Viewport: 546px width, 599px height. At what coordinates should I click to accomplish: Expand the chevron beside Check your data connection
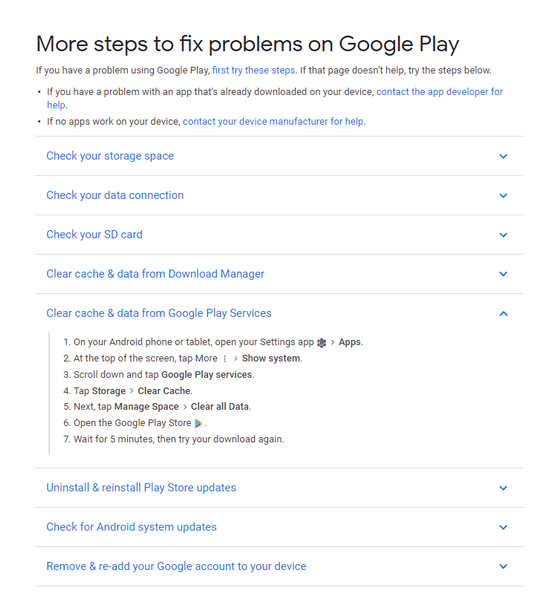pyautogui.click(x=503, y=196)
